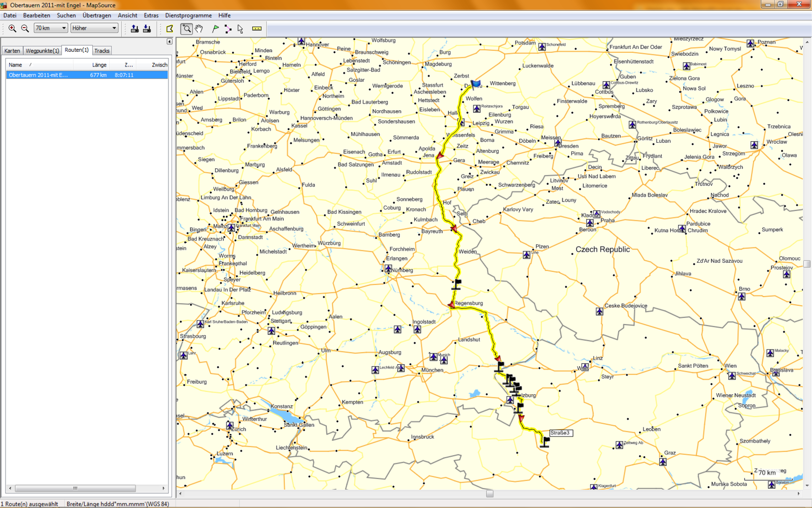
Task: Collapse the left side panel arrow
Action: point(170,42)
